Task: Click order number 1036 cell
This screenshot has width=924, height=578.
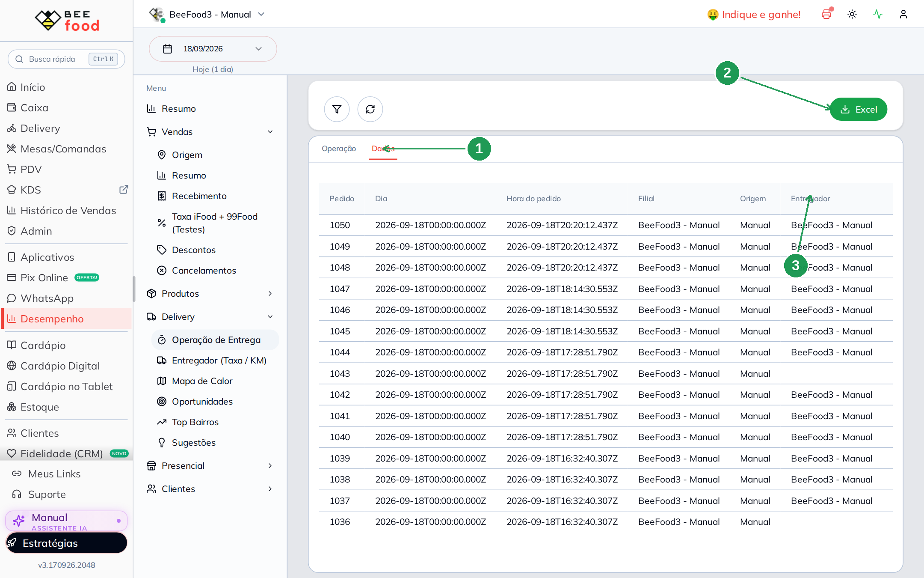Action: [x=340, y=521]
